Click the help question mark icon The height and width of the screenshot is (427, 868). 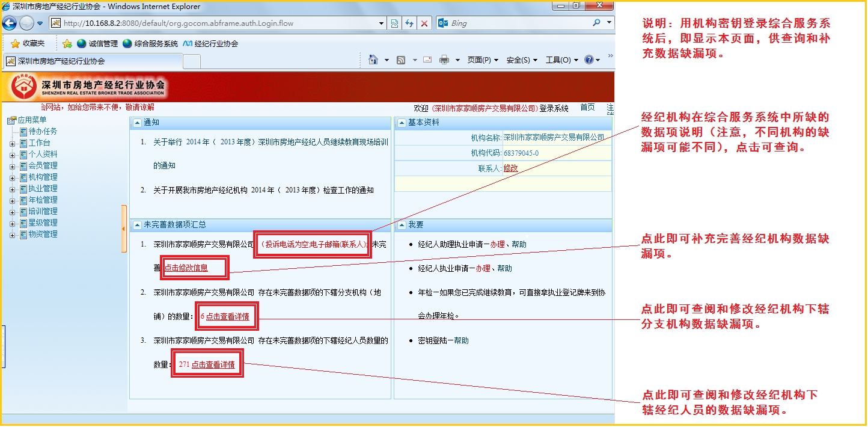[588, 60]
